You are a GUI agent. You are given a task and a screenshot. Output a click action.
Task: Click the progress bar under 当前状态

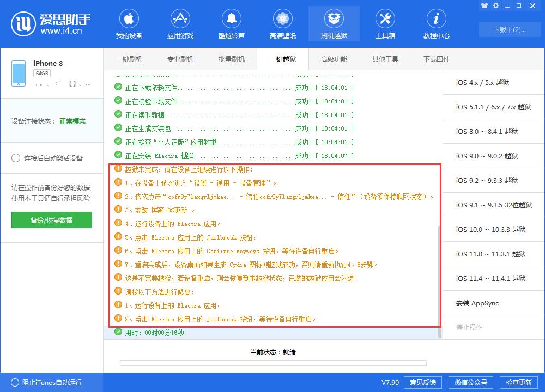click(x=273, y=363)
